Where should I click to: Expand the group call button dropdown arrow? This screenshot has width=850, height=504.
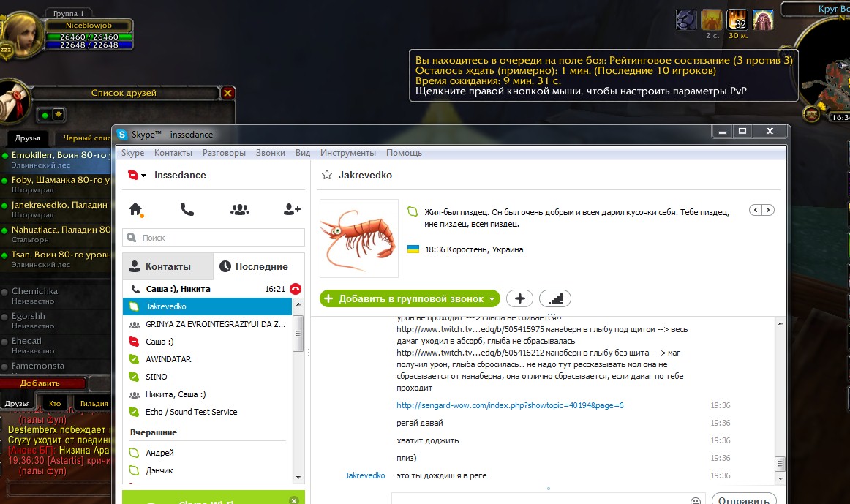pos(492,298)
